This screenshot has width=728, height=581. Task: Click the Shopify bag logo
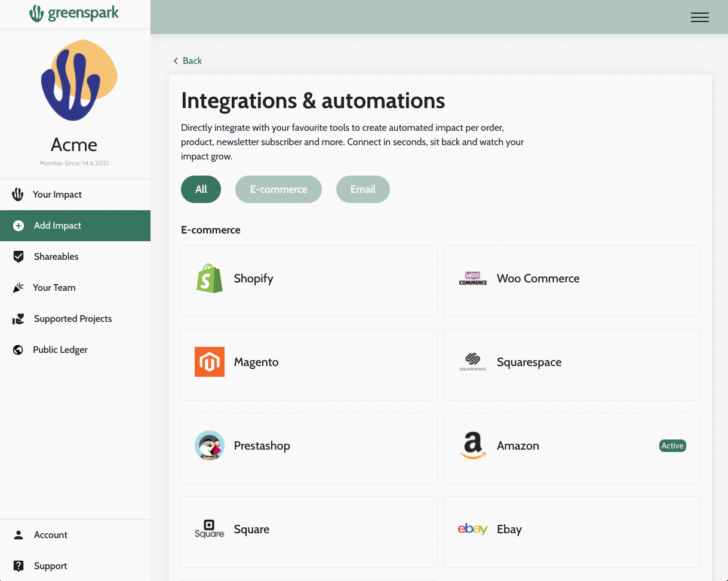point(210,278)
